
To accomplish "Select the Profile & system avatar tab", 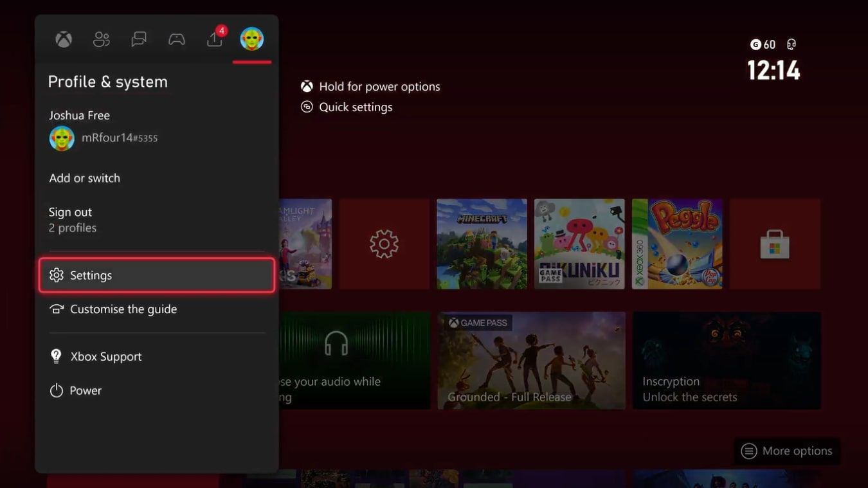I will pyautogui.click(x=252, y=39).
